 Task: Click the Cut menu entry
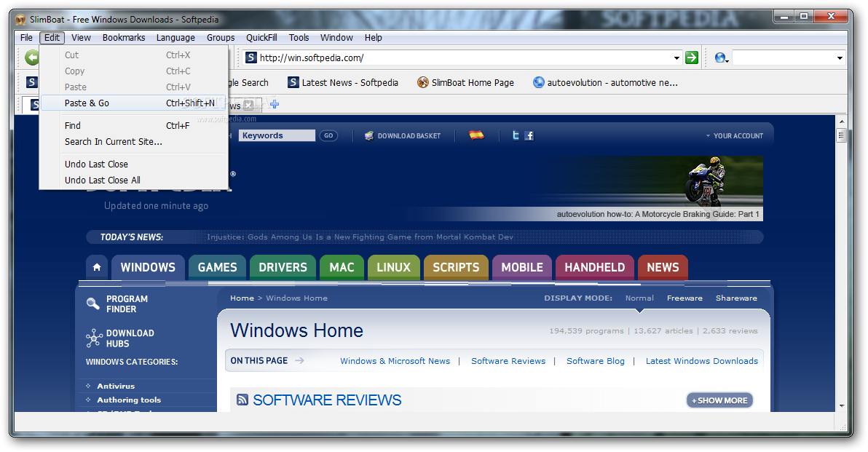134,55
